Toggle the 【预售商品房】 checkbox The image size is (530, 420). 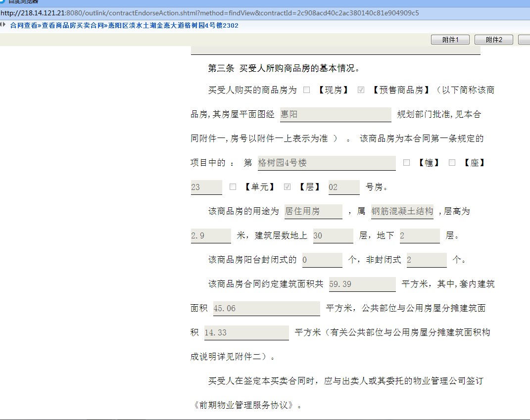[x=361, y=90]
